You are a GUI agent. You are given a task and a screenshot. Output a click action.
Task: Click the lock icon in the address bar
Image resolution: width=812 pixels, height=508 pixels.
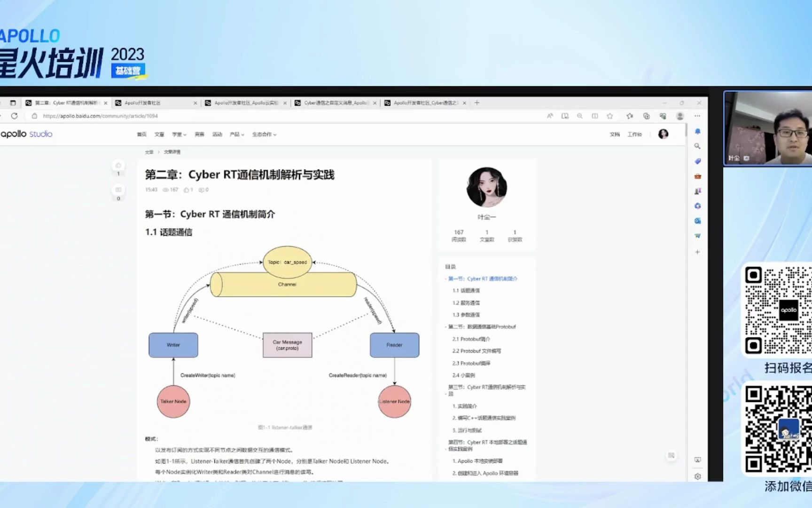tap(34, 116)
